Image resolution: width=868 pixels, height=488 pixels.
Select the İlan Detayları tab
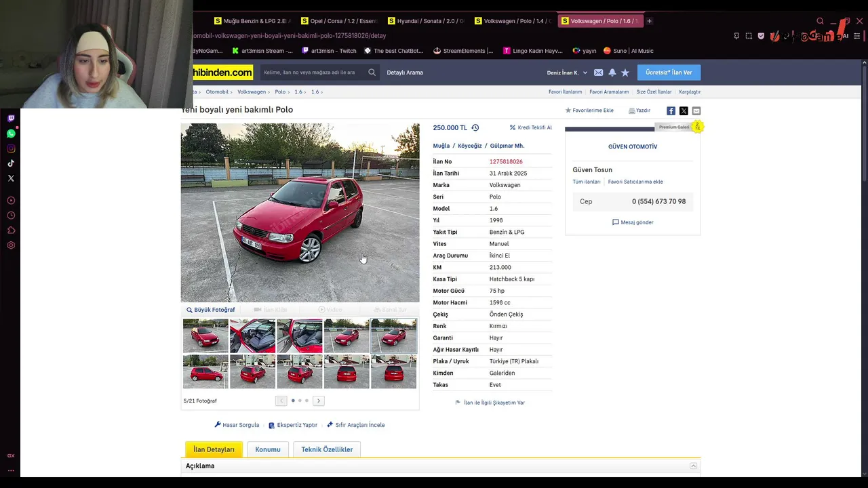coord(214,449)
